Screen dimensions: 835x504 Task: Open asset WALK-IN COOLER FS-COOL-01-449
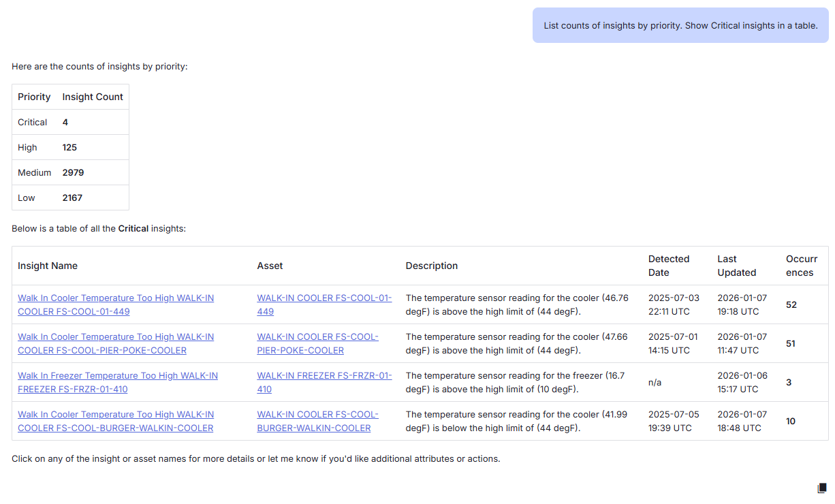click(x=324, y=304)
